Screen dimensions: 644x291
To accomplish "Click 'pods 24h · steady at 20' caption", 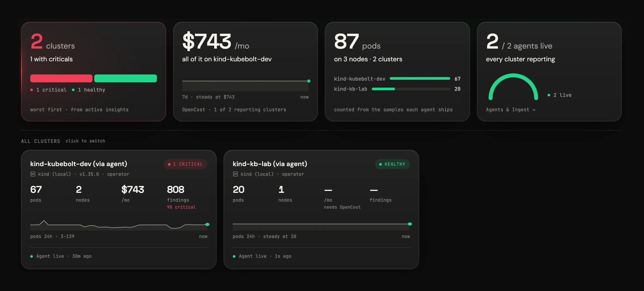I will (264, 236).
